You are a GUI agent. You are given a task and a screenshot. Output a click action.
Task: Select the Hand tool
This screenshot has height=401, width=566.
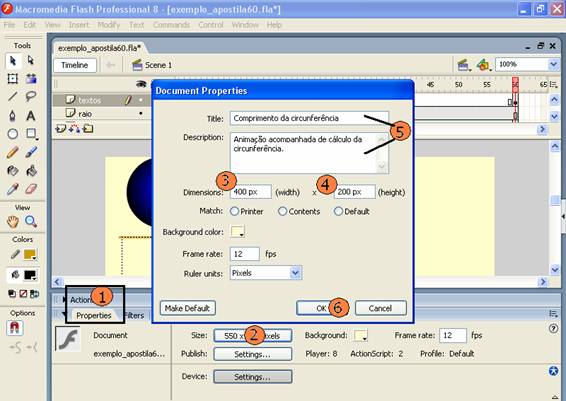13,222
